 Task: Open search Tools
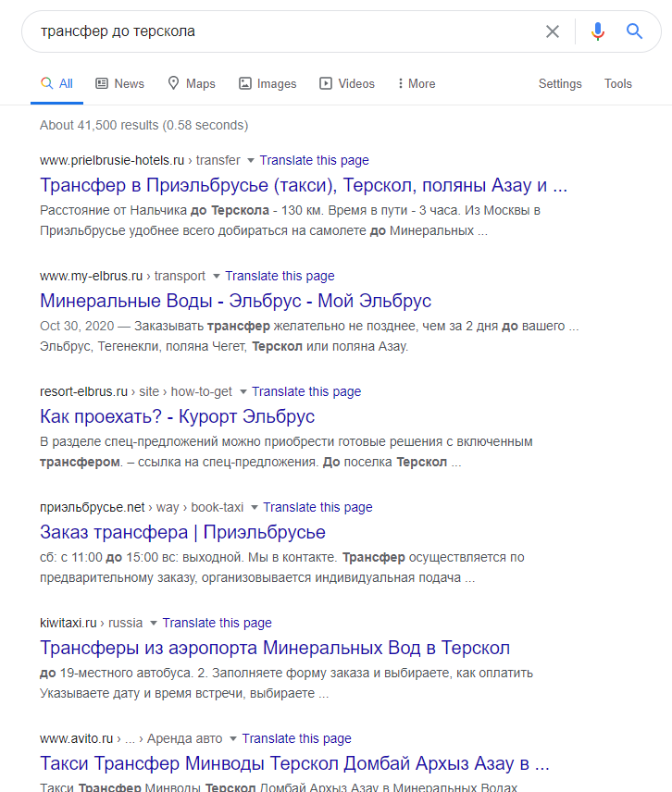click(x=618, y=83)
